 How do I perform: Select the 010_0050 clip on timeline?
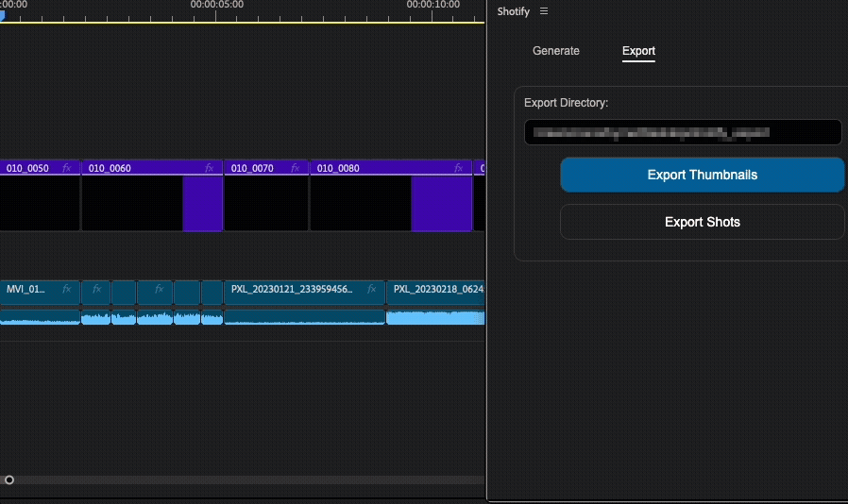click(x=40, y=195)
